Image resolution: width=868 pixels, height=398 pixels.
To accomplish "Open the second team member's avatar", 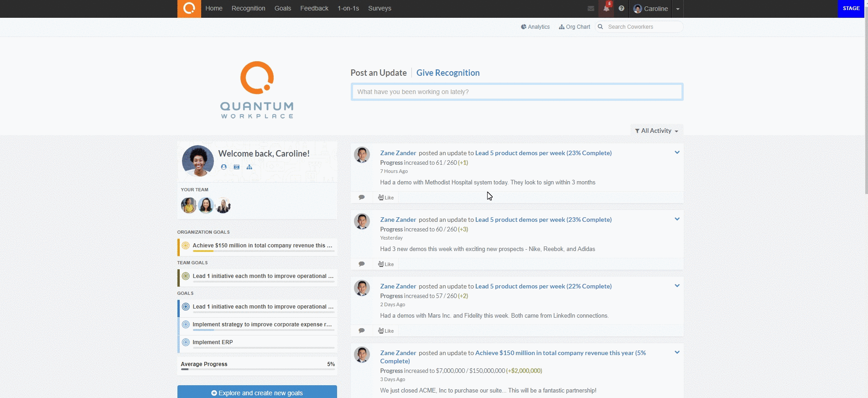I will pyautogui.click(x=206, y=205).
